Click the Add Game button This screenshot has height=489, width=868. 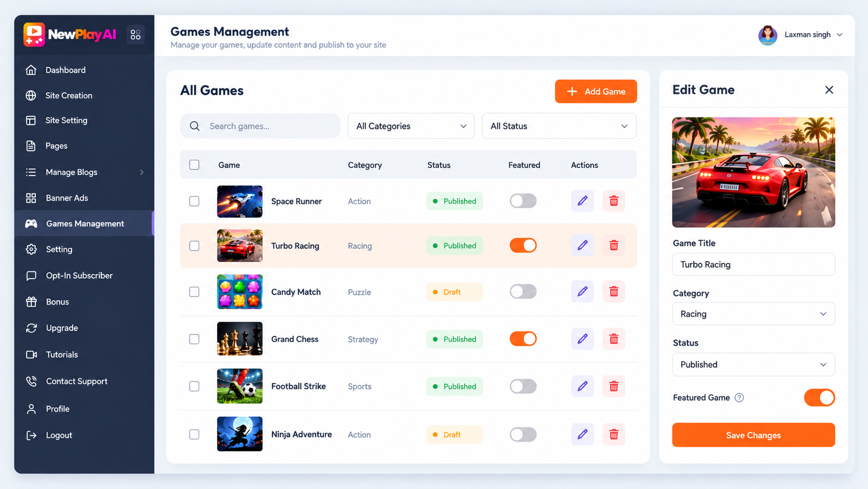[596, 91]
